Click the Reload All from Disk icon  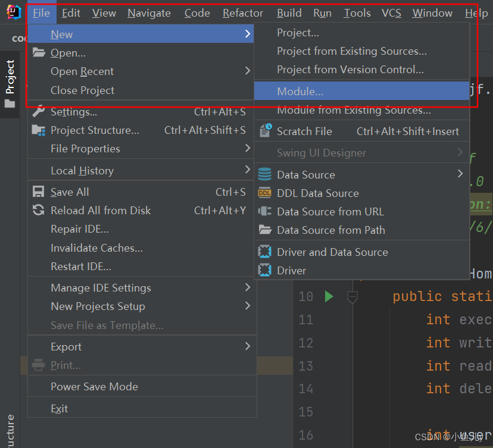tap(38, 210)
